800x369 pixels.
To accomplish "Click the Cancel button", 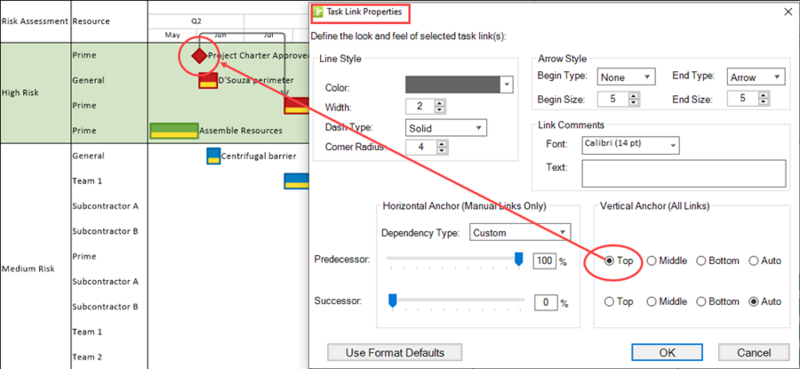I will pos(753,352).
